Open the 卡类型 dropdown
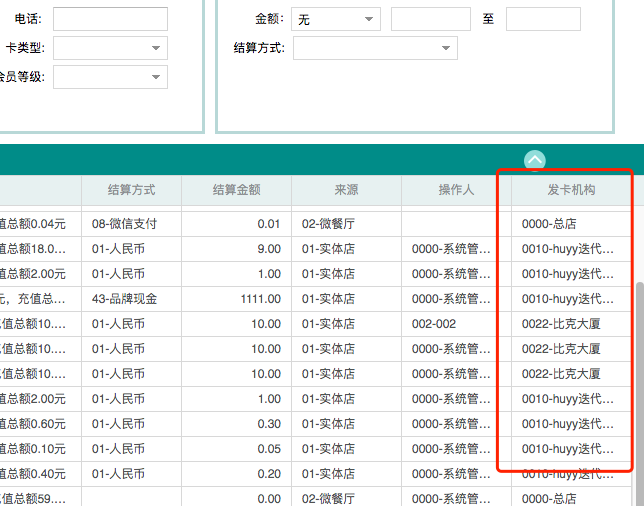 click(x=110, y=48)
